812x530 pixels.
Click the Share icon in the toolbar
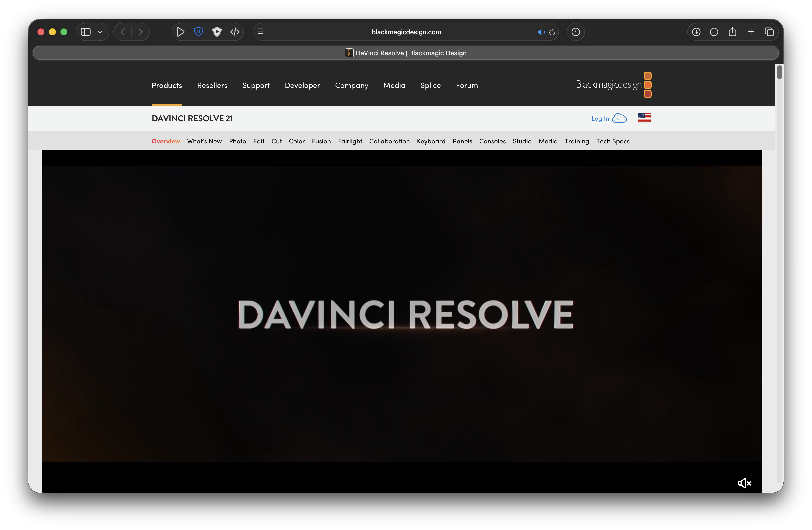click(732, 32)
